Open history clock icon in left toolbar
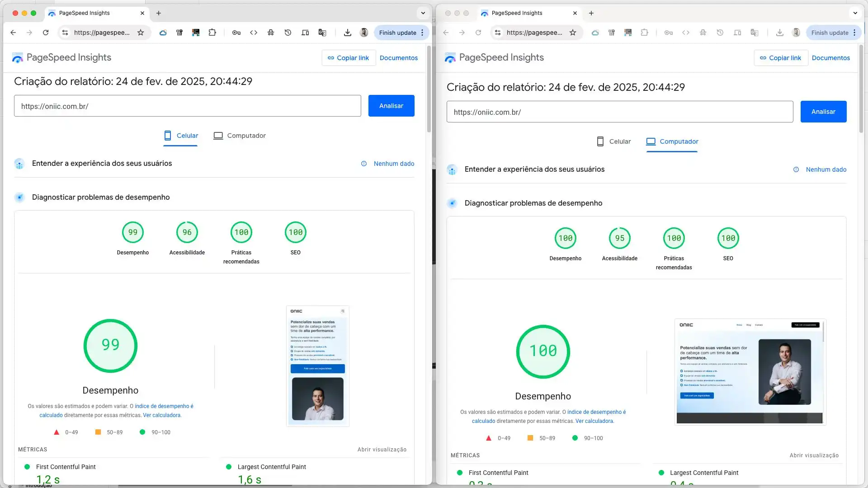This screenshot has height=488, width=868. tap(288, 33)
